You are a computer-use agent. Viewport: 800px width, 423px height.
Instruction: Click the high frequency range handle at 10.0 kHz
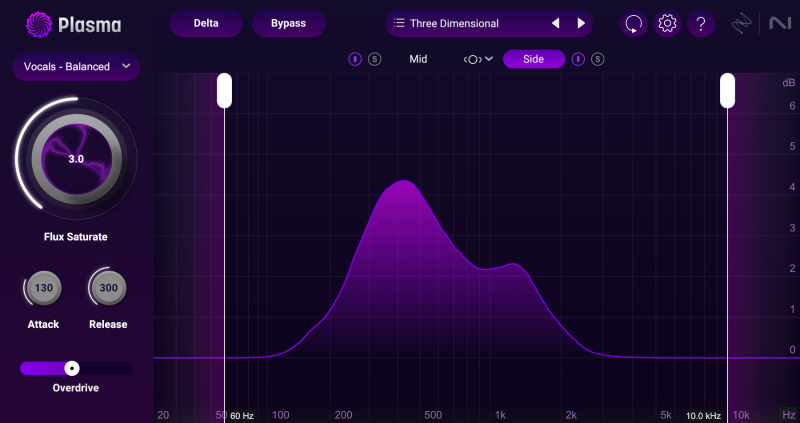click(728, 90)
